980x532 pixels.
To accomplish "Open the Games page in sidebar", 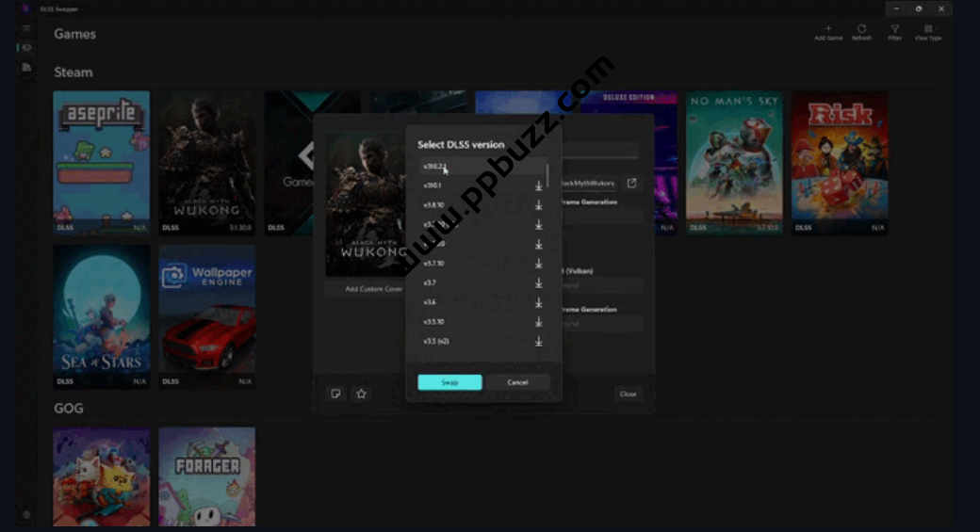I will pyautogui.click(x=26, y=47).
